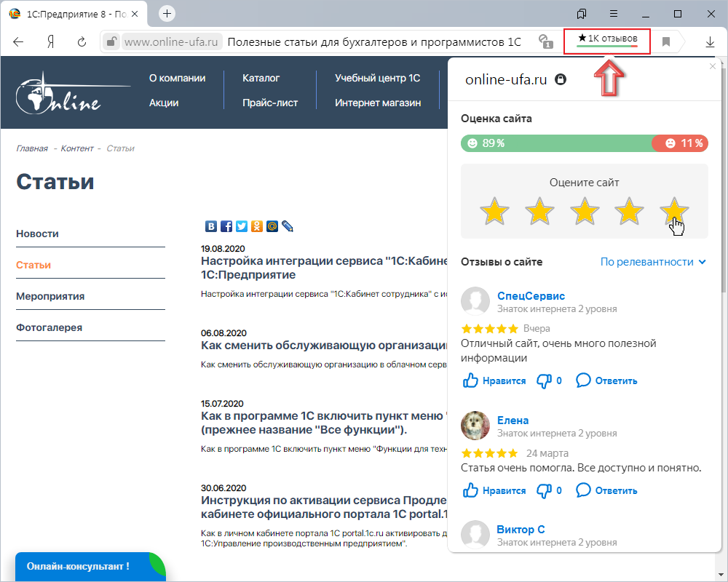This screenshot has height=582, width=728.
Task: Rate the site four stars
Action: point(629,211)
